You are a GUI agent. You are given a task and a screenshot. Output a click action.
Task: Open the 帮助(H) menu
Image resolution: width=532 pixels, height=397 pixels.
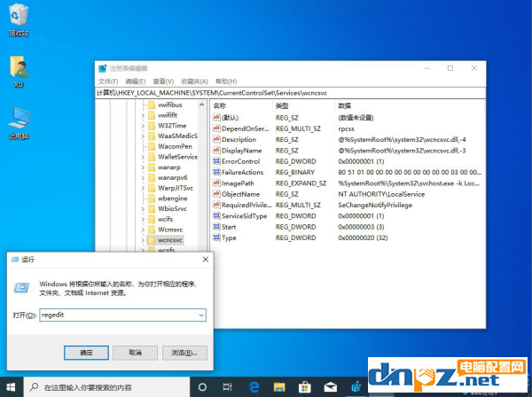tap(226, 82)
